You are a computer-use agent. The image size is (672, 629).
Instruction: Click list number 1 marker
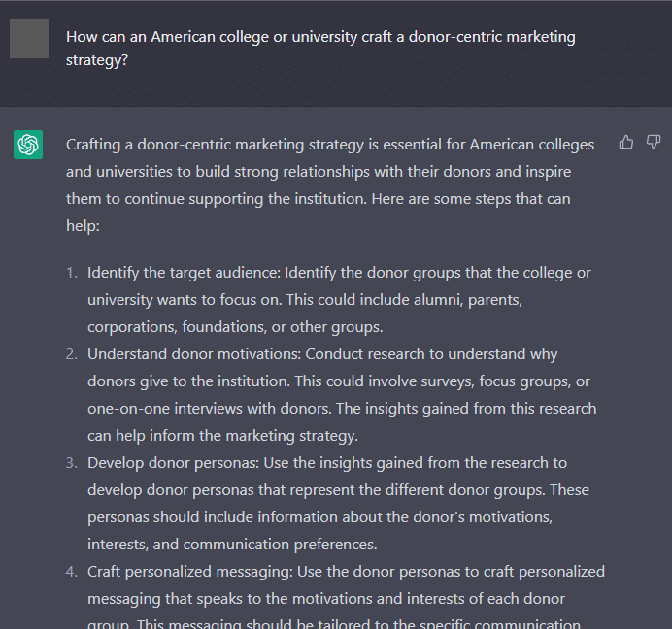(x=72, y=273)
